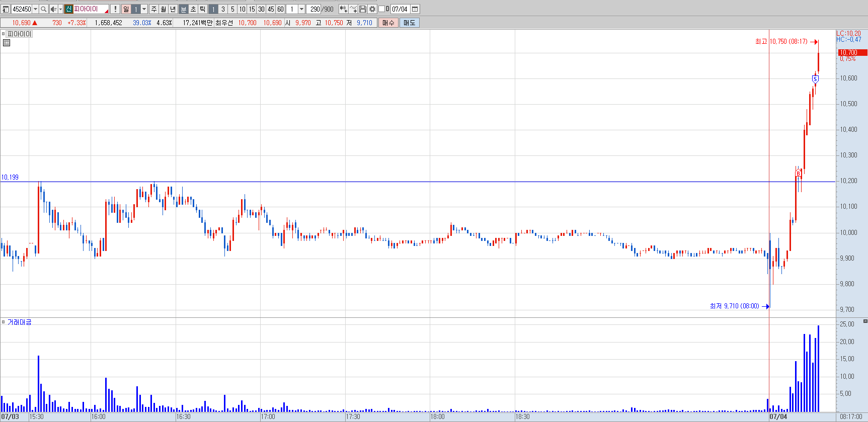
Task: Switch chart to 분 (minute) mode
Action: point(183,9)
